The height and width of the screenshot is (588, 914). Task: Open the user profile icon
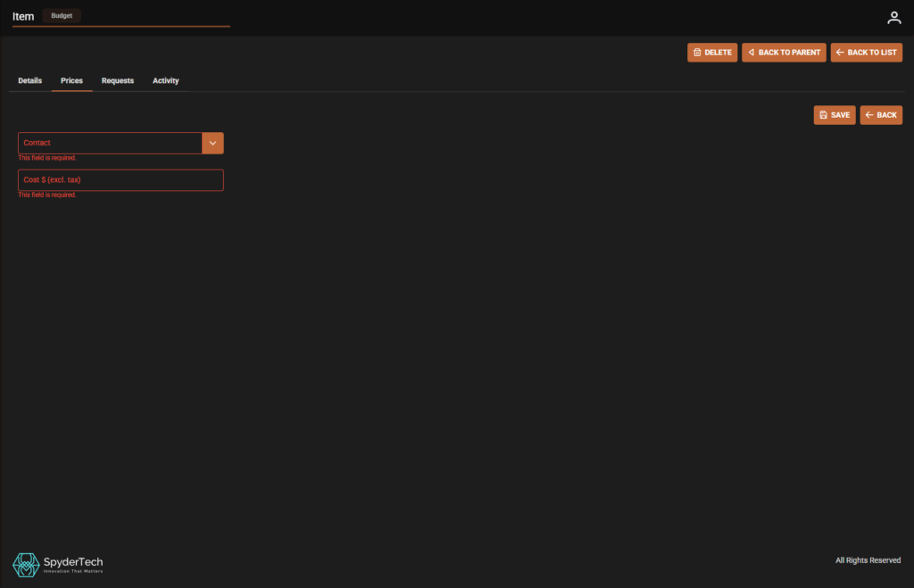[893, 18]
